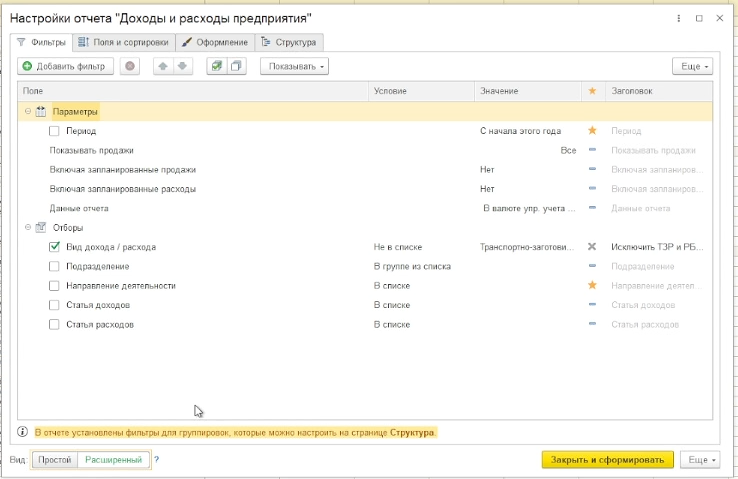Click the Add filter button

pyautogui.click(x=65, y=66)
